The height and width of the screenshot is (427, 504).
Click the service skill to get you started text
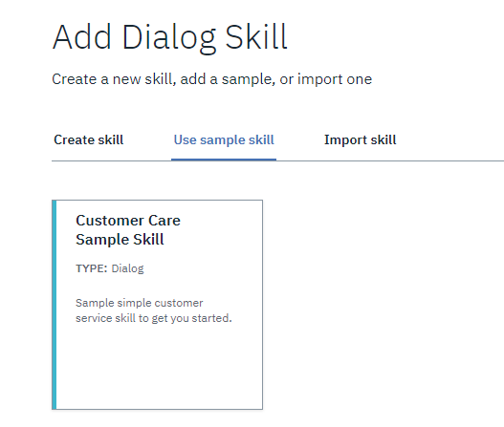154,318
